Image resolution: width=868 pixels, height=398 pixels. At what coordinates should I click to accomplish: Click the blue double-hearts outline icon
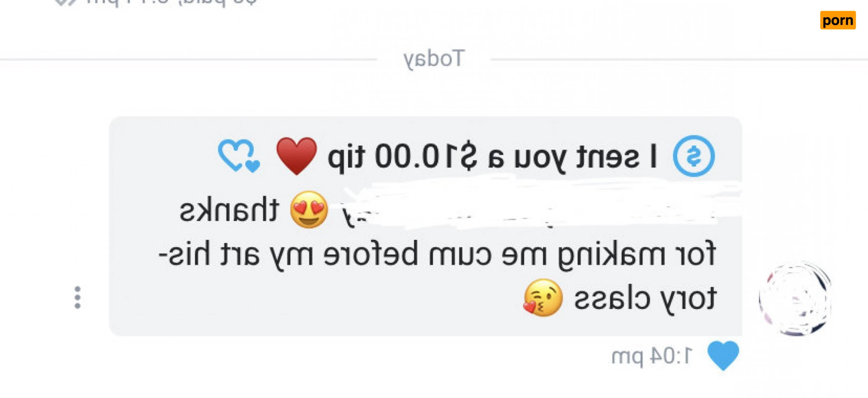coord(239,156)
